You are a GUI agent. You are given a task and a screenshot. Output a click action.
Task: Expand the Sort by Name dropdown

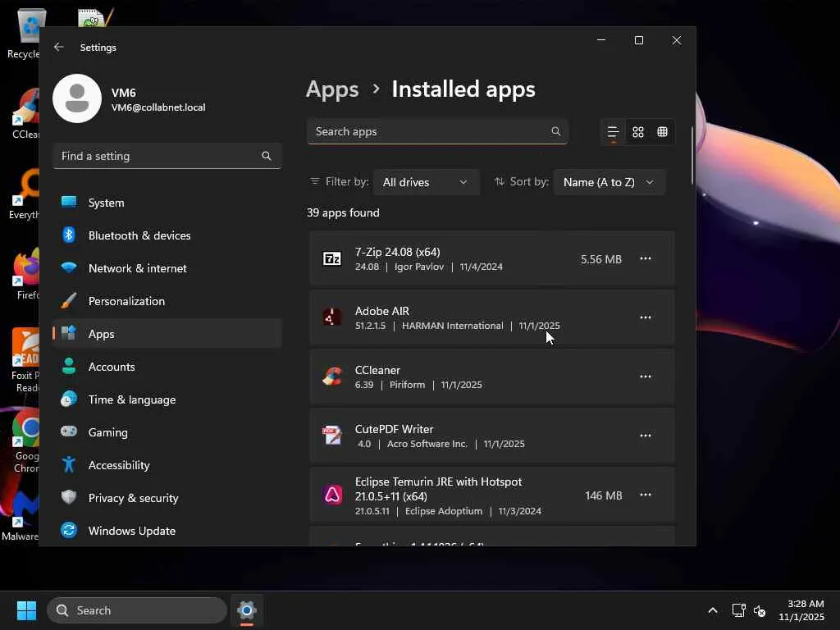click(x=609, y=182)
